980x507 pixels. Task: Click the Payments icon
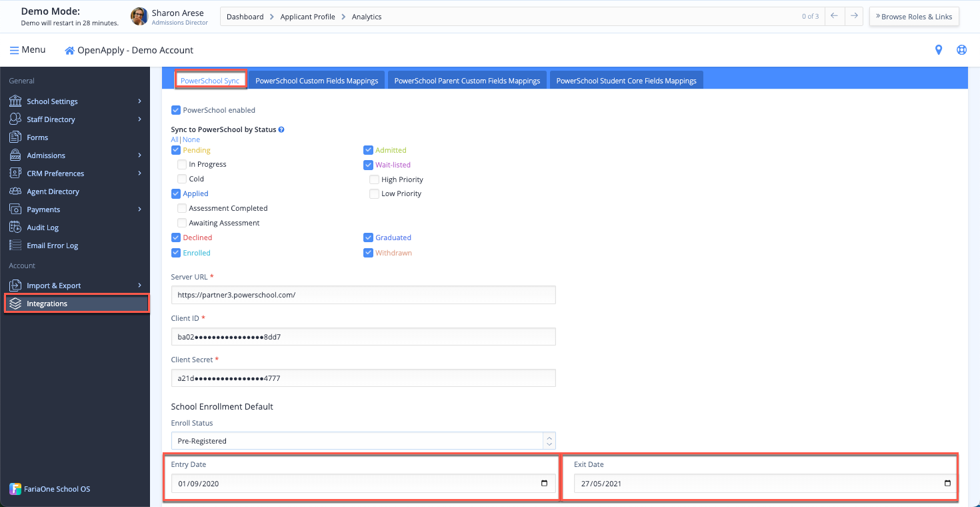tap(15, 209)
